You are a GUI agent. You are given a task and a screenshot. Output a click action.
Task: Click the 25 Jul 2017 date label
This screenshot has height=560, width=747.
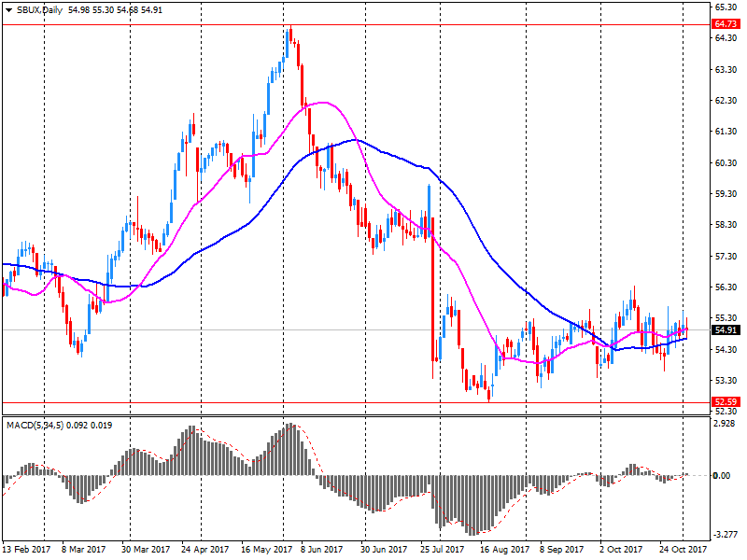coord(443,550)
